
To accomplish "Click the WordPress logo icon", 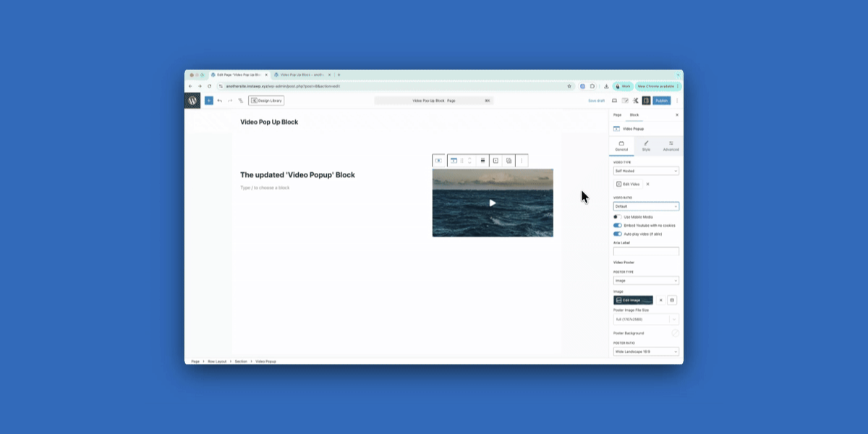I will (192, 101).
